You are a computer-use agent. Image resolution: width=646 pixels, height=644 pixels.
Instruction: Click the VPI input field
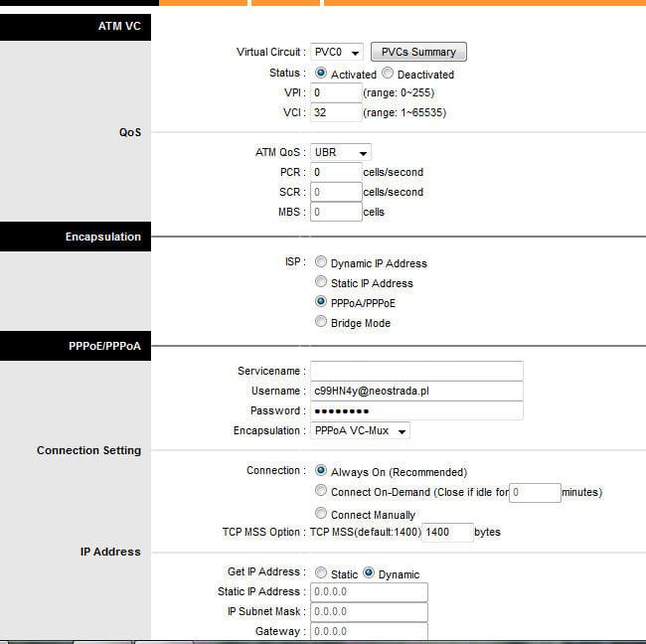click(x=336, y=92)
